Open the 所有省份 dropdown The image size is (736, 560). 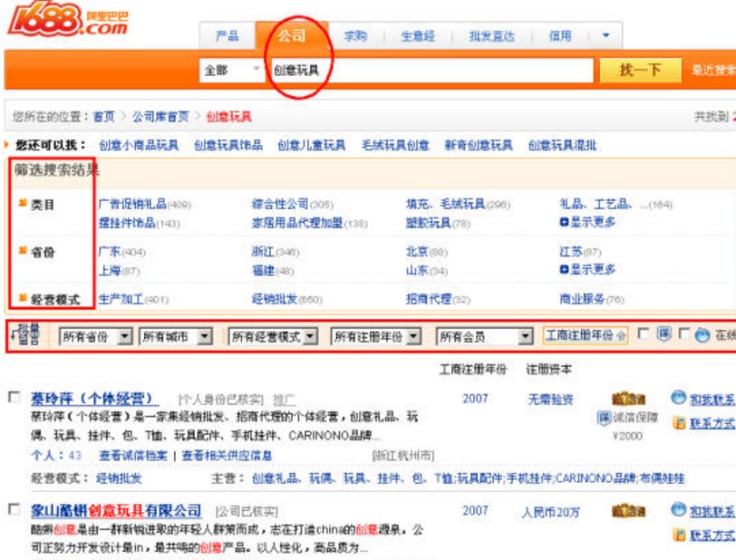point(96,336)
